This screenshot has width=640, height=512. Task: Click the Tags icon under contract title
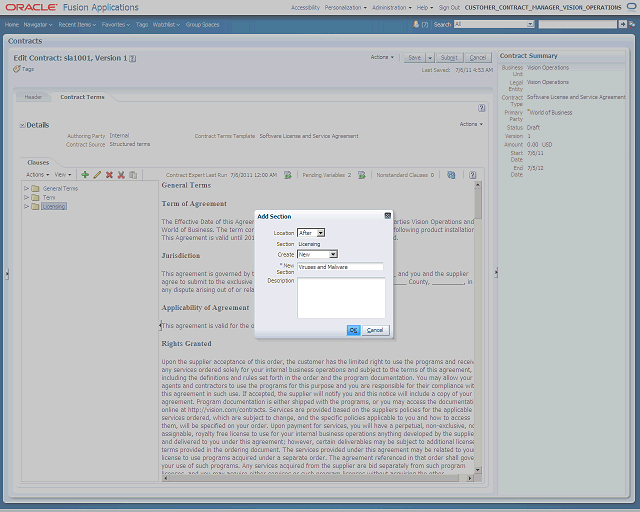pos(16,69)
